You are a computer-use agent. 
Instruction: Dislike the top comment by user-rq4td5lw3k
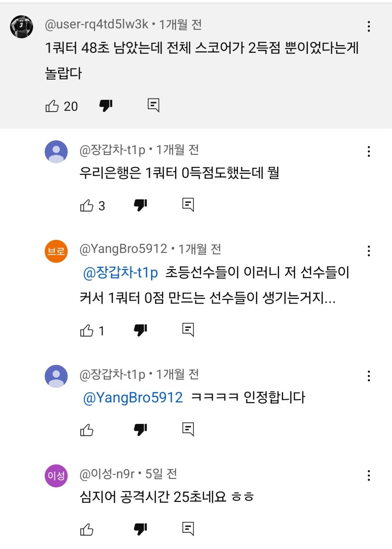point(106,106)
